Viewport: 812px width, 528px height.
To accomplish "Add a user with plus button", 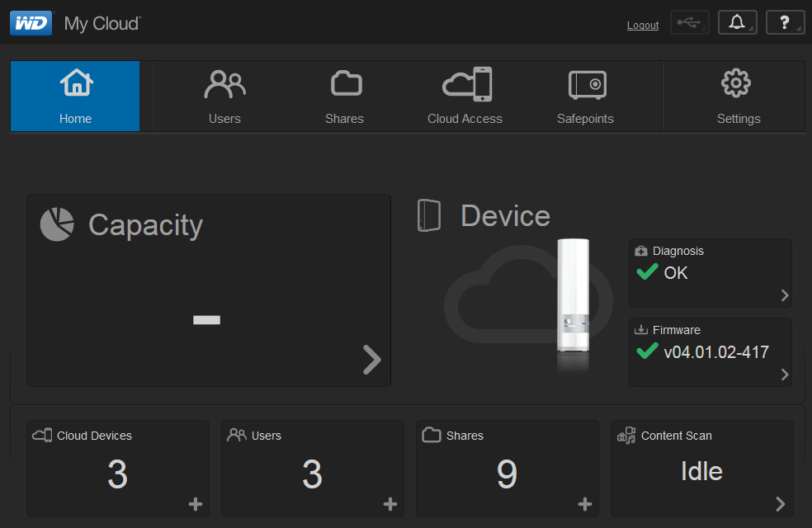I will (x=390, y=504).
